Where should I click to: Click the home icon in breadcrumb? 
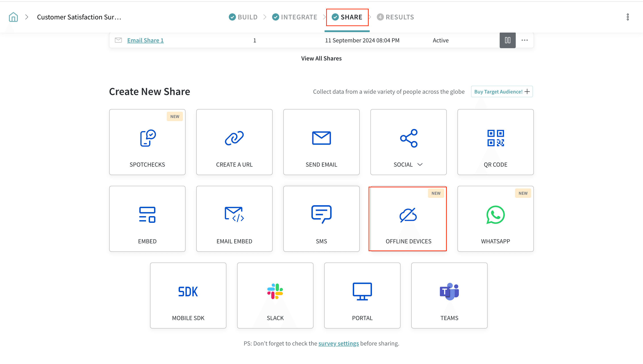click(13, 17)
